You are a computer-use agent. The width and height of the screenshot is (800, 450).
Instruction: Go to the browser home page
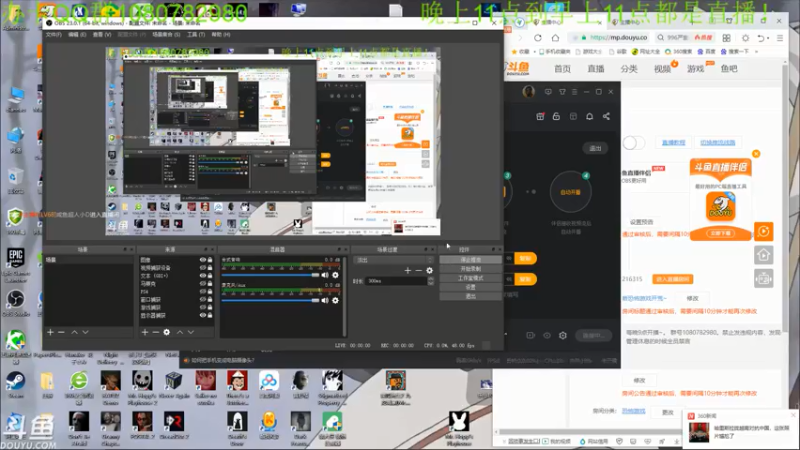coord(555,38)
